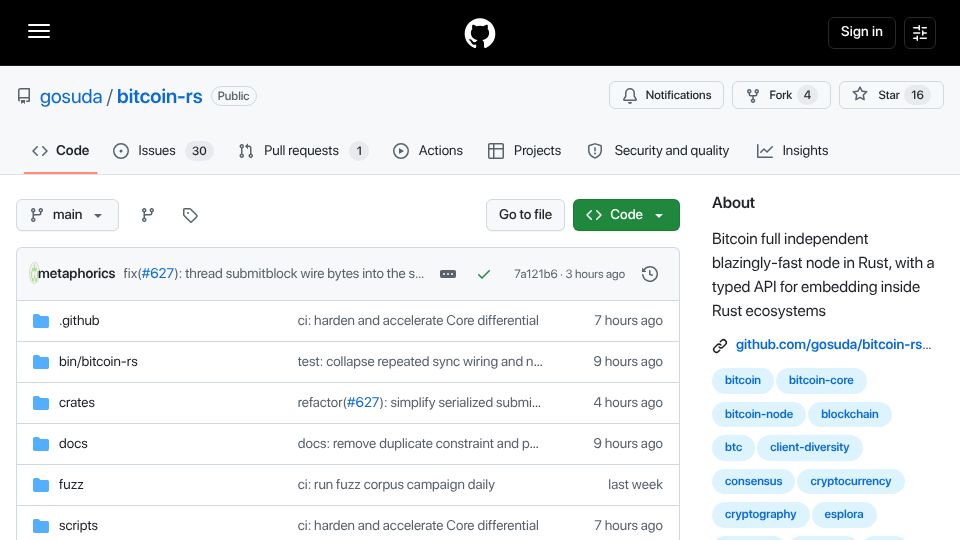Click Go to file button
The image size is (960, 540).
point(525,215)
